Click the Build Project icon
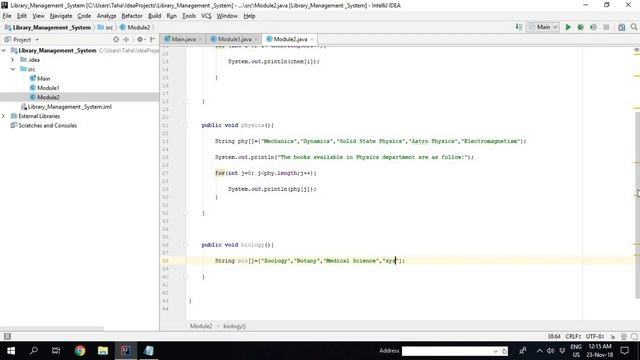This screenshot has height=360, width=640. coord(519,27)
